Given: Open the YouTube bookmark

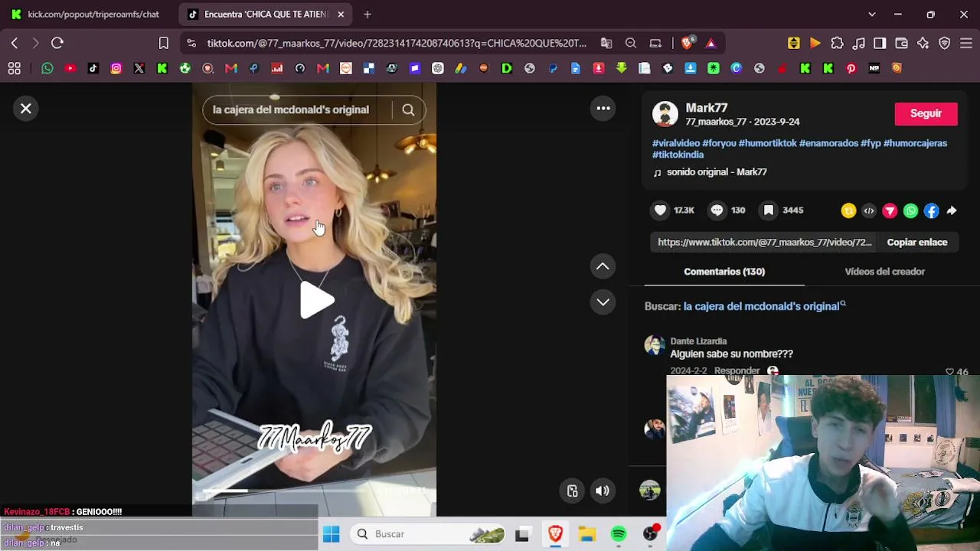Looking at the screenshot, I should (70, 69).
